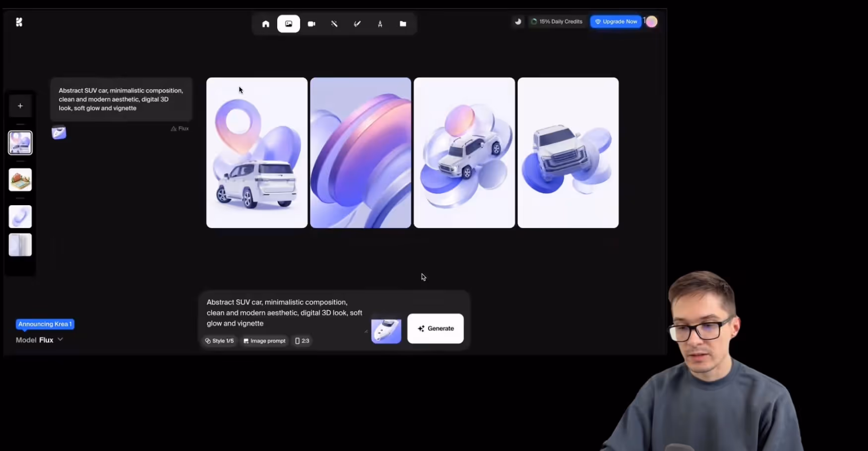This screenshot has height=451, width=868.
Task: Switch to the Video generation tool
Action: point(311,23)
